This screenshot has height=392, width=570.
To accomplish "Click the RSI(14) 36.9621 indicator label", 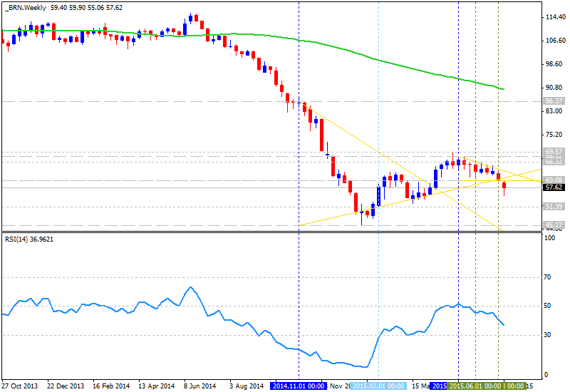I will point(29,239).
